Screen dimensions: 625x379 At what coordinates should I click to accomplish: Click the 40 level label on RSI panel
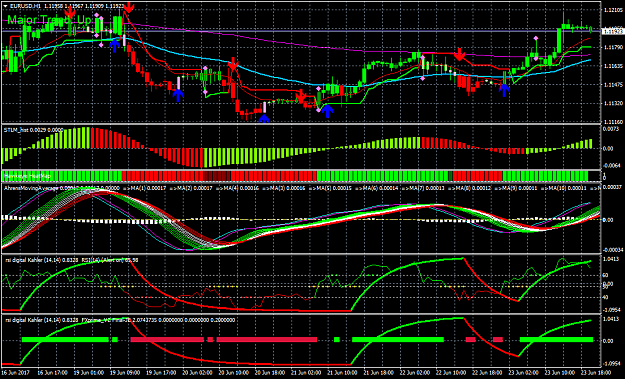[605, 297]
